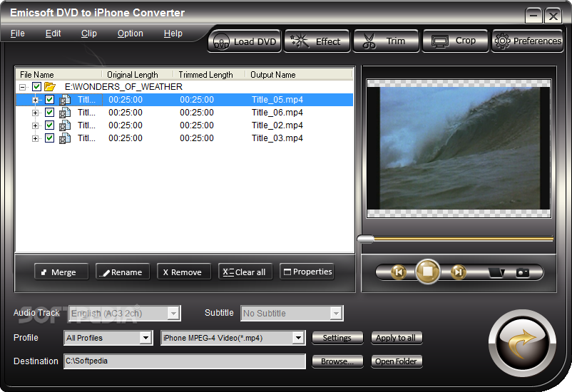Open the Option menu

point(130,33)
